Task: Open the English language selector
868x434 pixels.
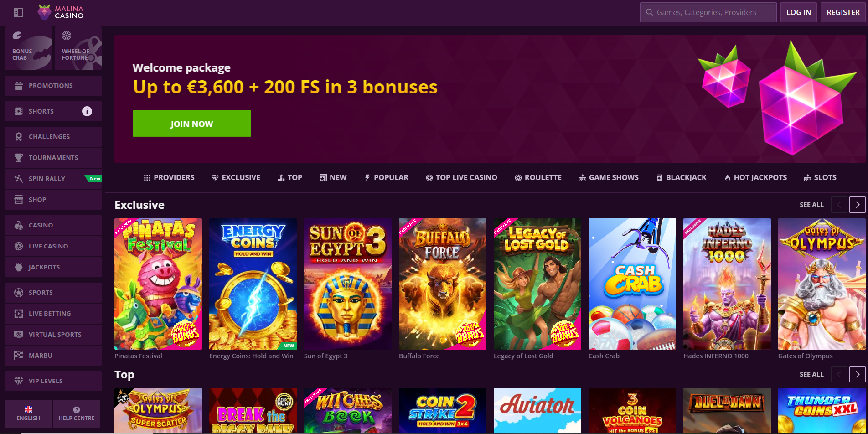Action: pyautogui.click(x=28, y=413)
